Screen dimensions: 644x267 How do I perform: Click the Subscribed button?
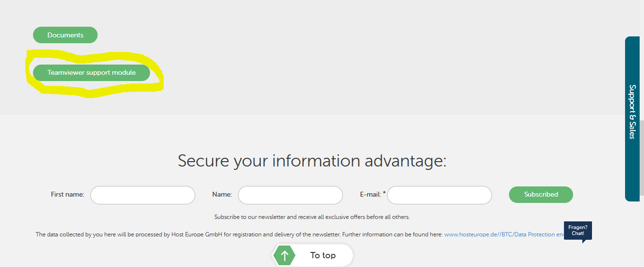point(541,195)
